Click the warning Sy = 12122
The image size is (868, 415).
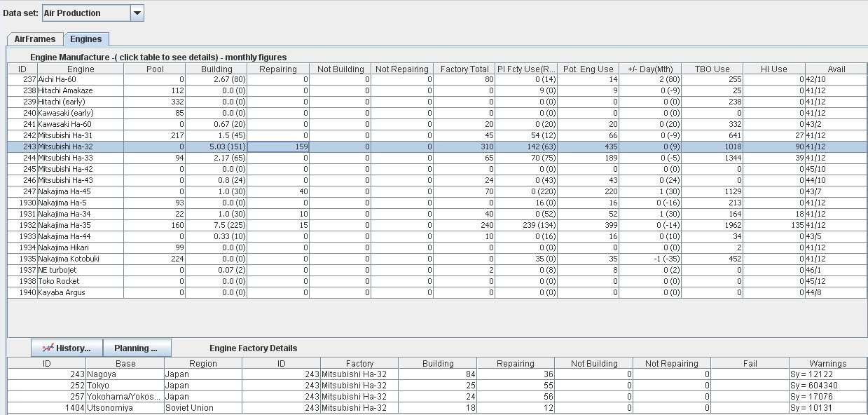click(x=828, y=374)
